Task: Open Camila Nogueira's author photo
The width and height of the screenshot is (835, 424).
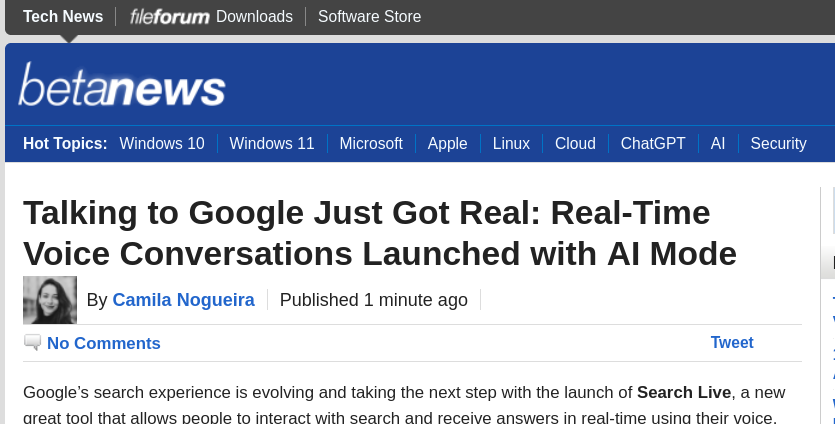Action: pos(50,300)
